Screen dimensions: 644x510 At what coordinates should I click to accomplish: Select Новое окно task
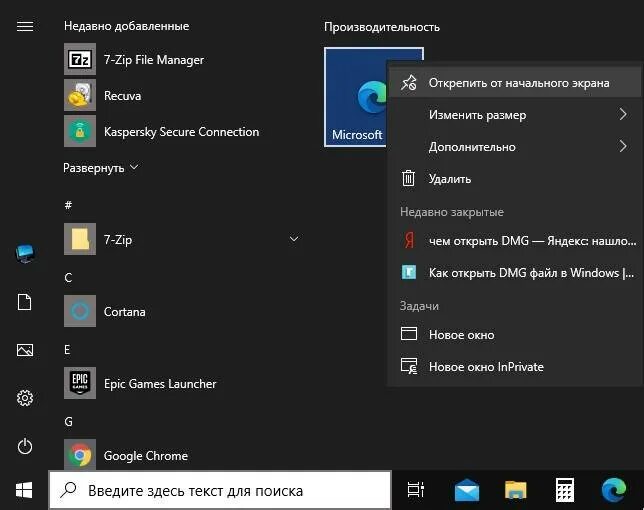click(515, 334)
